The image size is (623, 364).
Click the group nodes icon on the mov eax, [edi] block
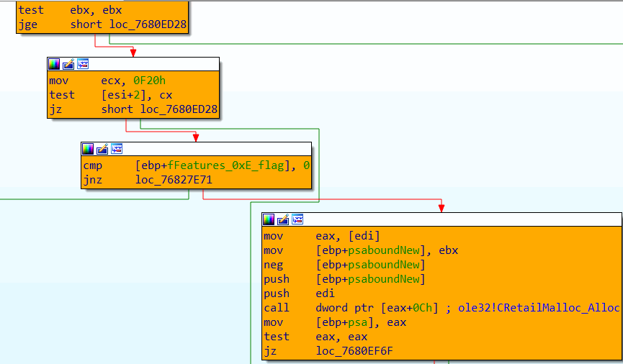[297, 219]
